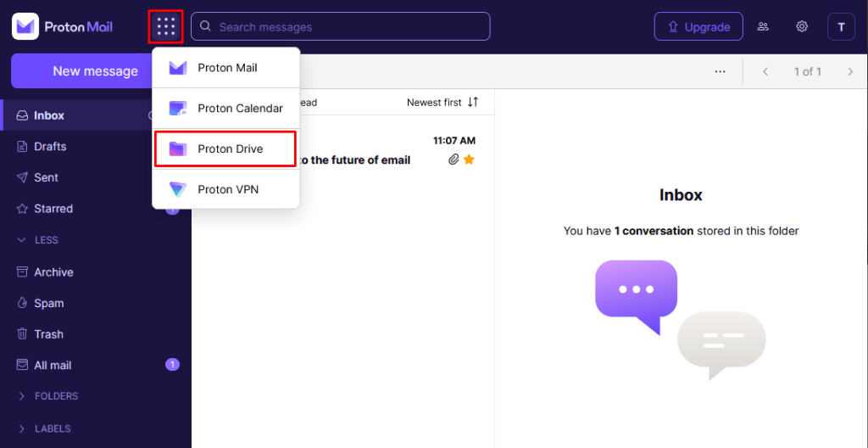
Task: Expand the LABELS section
Action: 44,428
